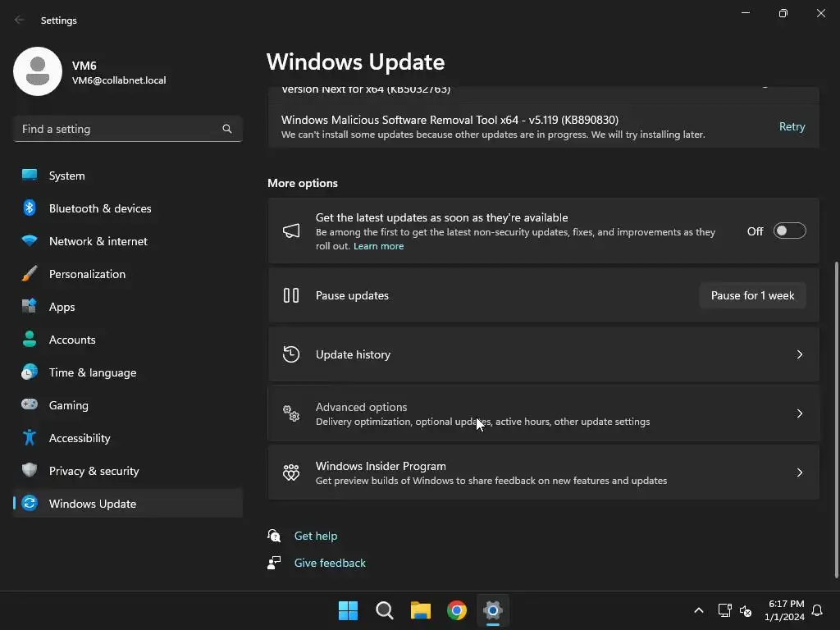
Task: Click the Time & language globe icon
Action: [x=30, y=372]
